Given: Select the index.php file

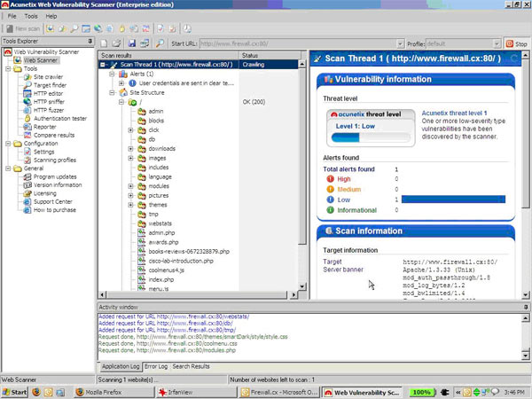Looking at the screenshot, I should tap(161, 279).
